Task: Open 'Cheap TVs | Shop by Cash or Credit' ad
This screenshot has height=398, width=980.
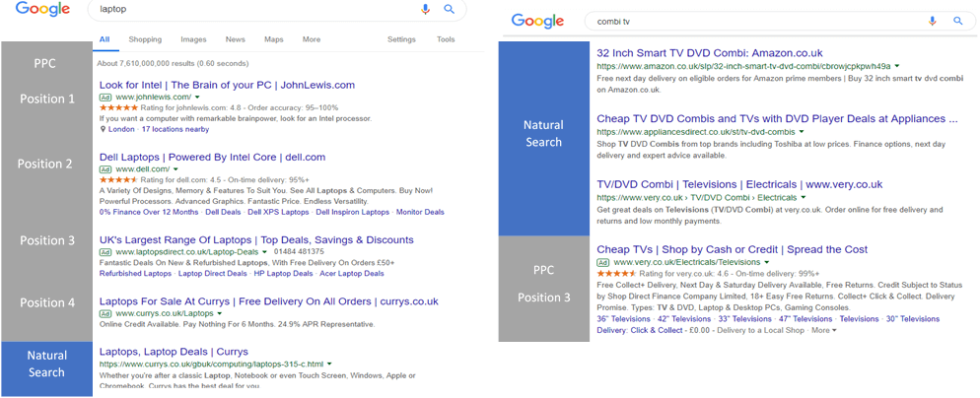Action: click(x=733, y=249)
